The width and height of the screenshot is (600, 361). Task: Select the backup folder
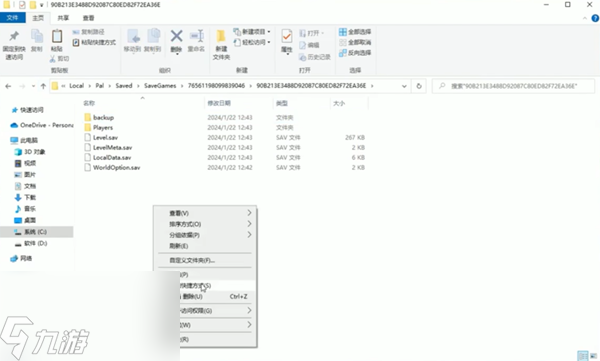click(x=103, y=118)
